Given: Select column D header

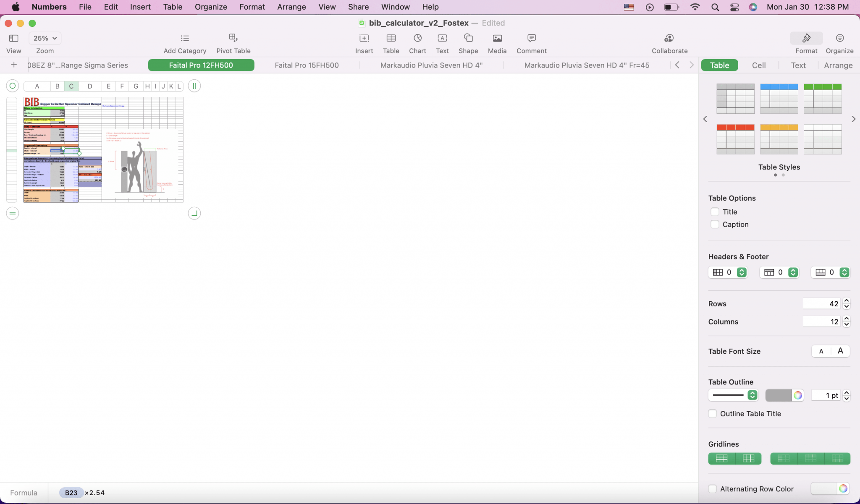Looking at the screenshot, I should point(90,86).
